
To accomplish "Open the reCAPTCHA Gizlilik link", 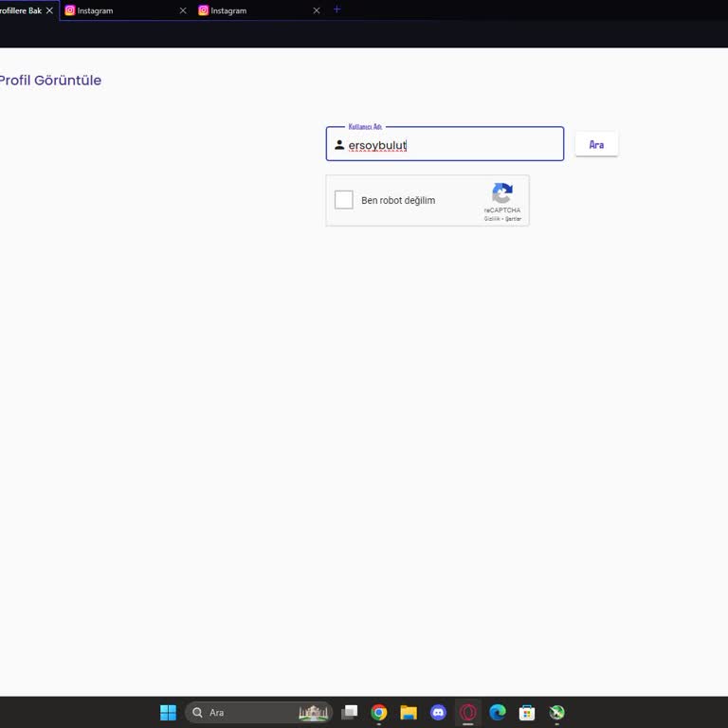I will (492, 219).
